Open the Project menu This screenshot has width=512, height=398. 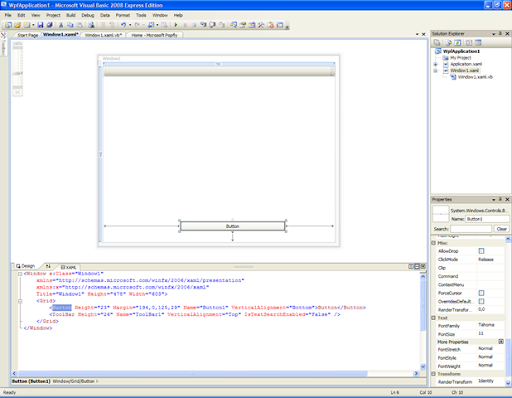(x=53, y=15)
